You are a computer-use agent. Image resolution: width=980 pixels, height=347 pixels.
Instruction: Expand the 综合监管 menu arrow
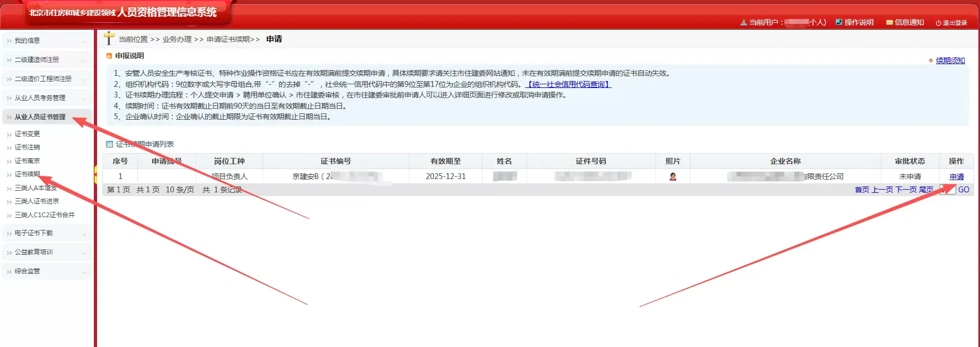click(x=84, y=272)
